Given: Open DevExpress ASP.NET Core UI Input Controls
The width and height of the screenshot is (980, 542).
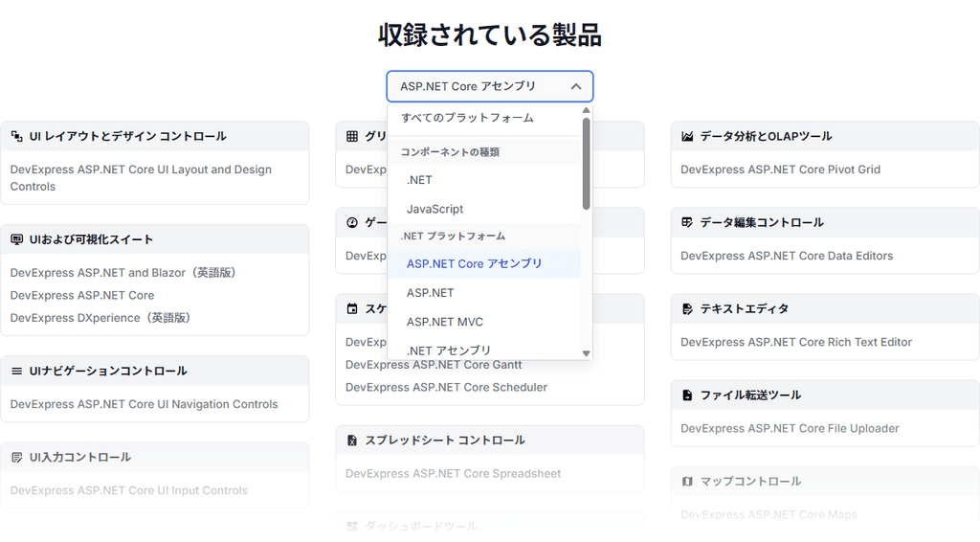Looking at the screenshot, I should 129,490.
